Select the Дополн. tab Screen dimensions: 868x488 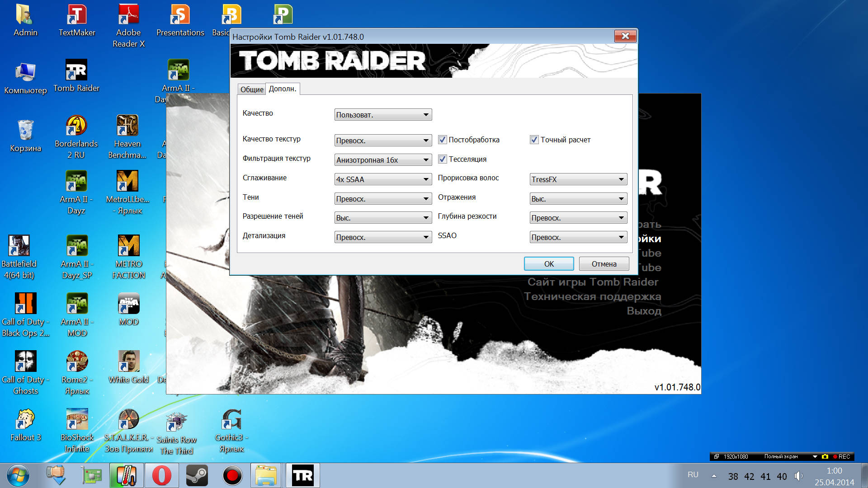click(283, 89)
